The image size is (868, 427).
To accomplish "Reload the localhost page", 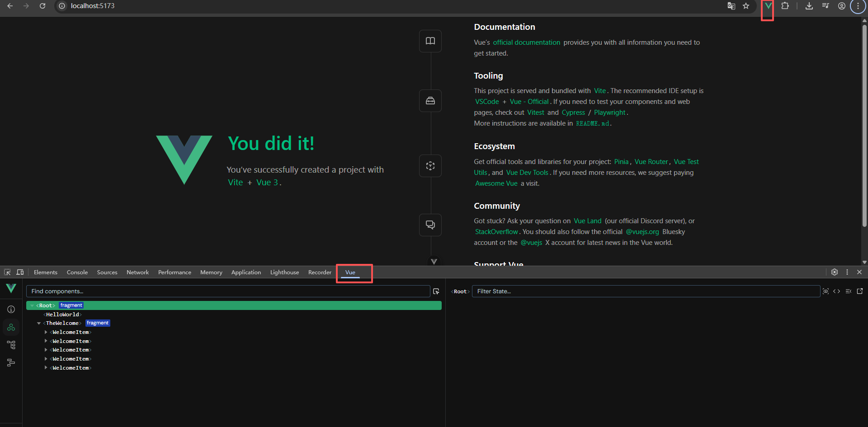I will 42,6.
